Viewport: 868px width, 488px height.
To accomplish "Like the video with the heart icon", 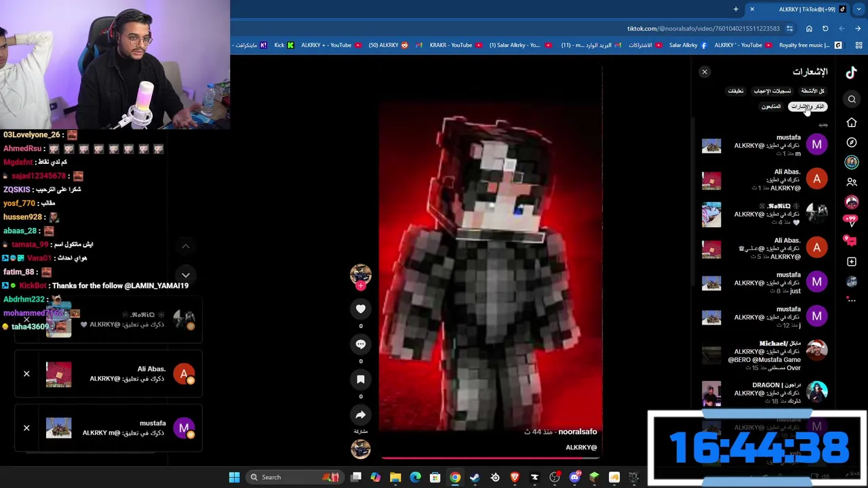I will click(x=361, y=309).
